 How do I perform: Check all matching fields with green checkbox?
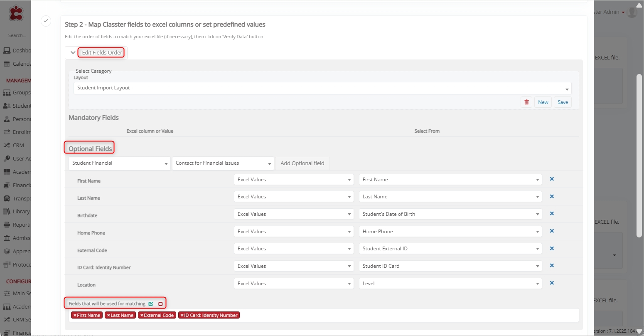click(x=151, y=304)
